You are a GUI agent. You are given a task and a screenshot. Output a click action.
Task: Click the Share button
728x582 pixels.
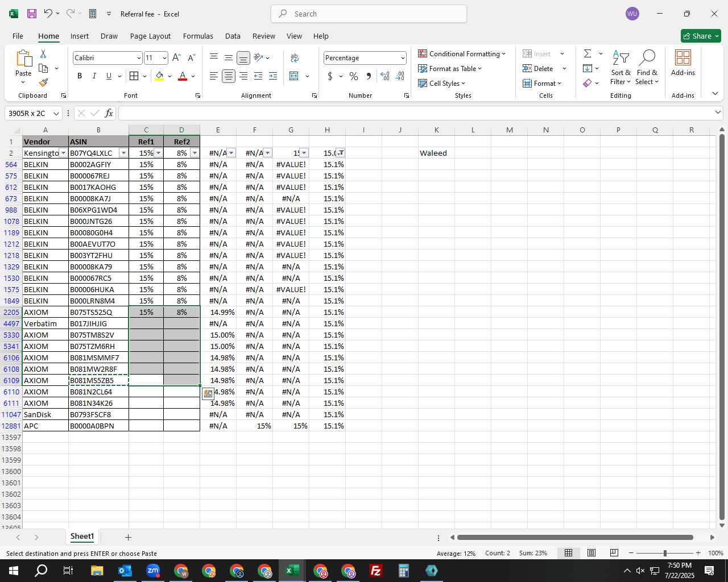tap(701, 36)
